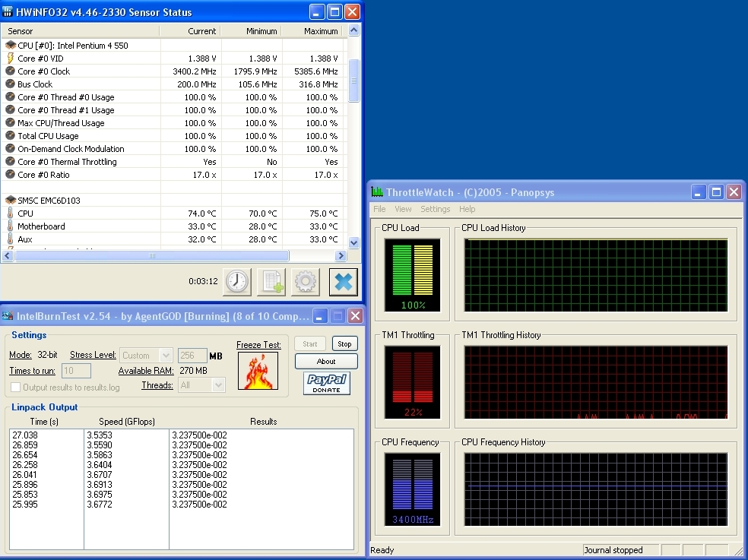Click the PayPal Donate image button
748x560 pixels.
tap(327, 383)
